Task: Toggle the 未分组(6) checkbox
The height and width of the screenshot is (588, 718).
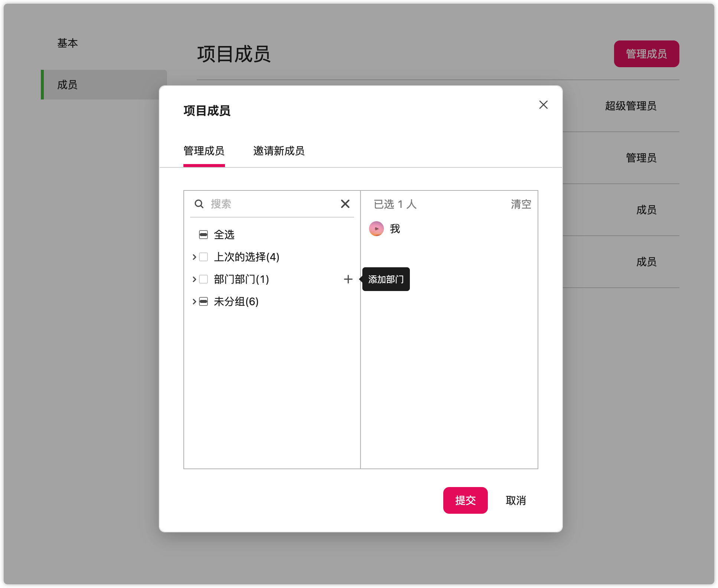Action: [203, 301]
